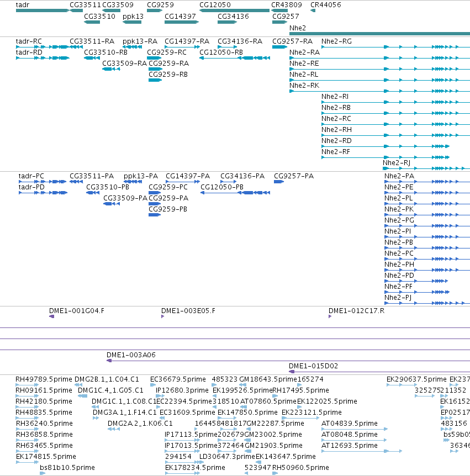The image size is (470, 476).
Task: Select the tadr gene bar
Action: click(x=43, y=10)
